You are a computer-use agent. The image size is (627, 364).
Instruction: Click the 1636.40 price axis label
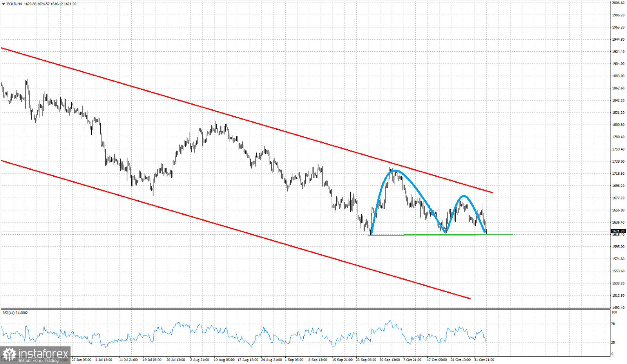tap(618, 222)
